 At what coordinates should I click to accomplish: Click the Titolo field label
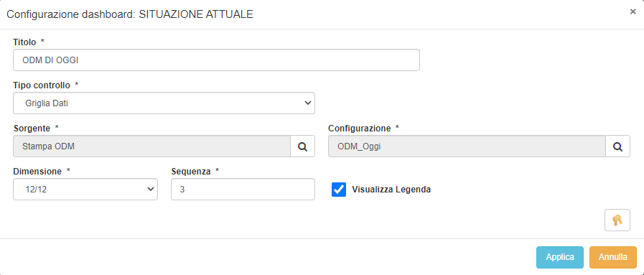pyautogui.click(x=24, y=42)
